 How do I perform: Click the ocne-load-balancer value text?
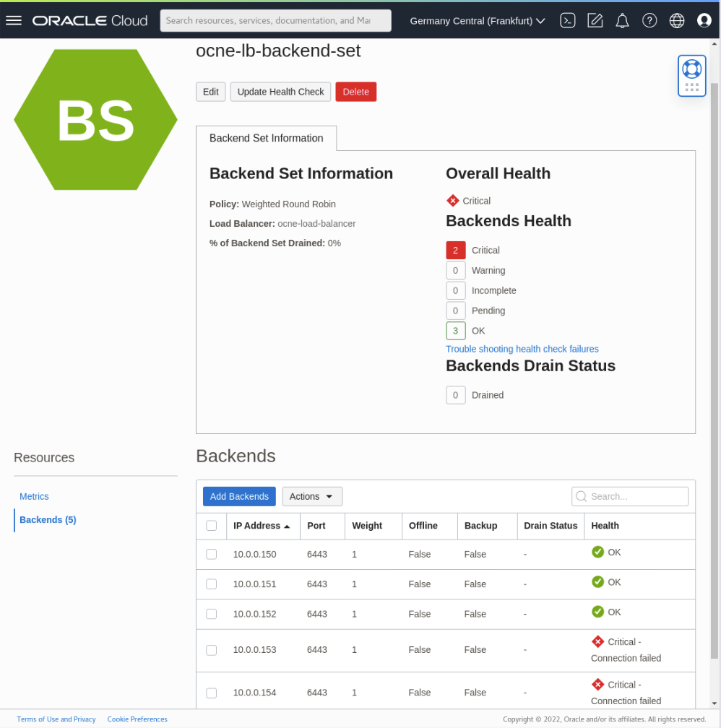pos(316,223)
